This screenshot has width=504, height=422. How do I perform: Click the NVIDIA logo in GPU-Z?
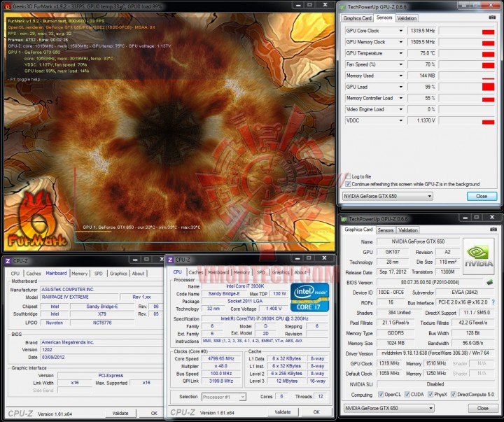[x=478, y=256]
